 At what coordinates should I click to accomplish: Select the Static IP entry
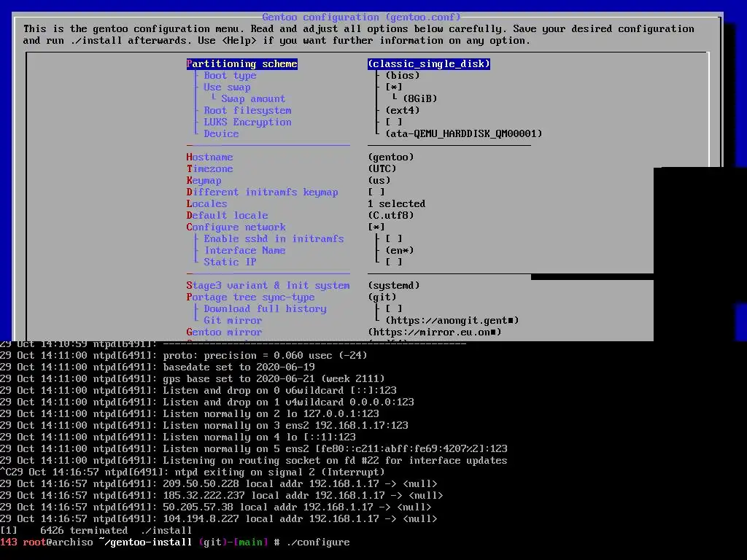click(x=230, y=262)
